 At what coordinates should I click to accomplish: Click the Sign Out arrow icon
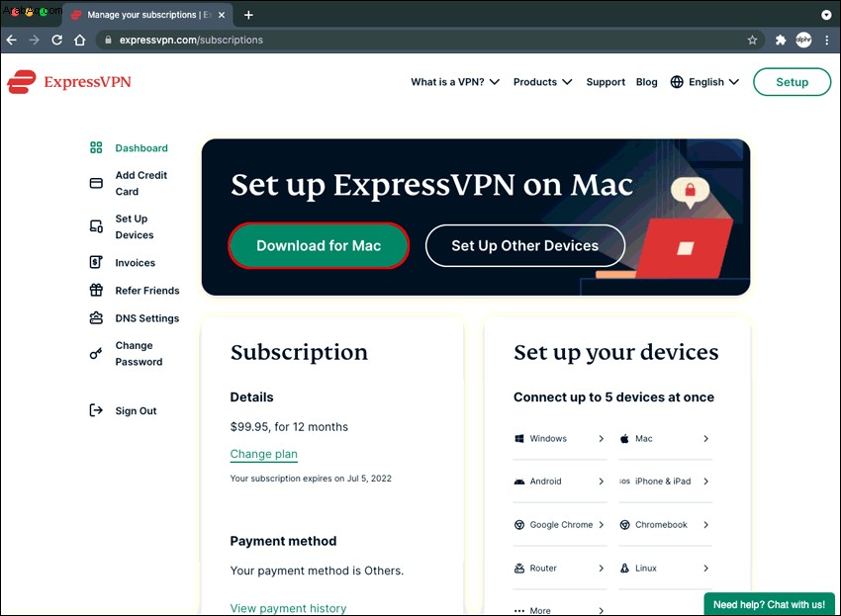click(95, 410)
